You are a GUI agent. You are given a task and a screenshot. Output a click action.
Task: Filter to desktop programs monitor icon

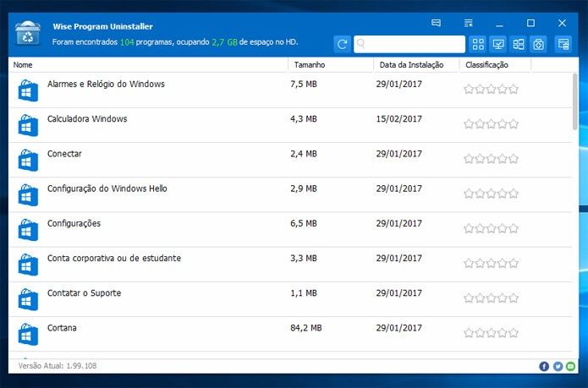point(498,44)
